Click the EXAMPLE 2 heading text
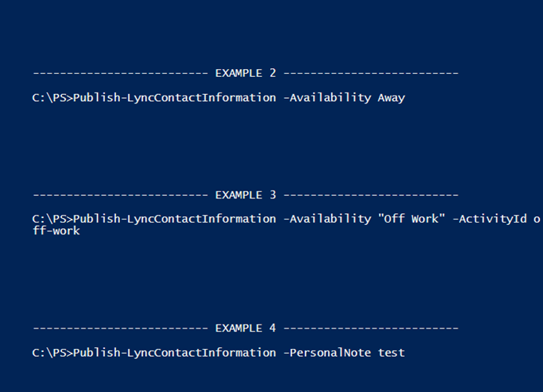 point(246,73)
